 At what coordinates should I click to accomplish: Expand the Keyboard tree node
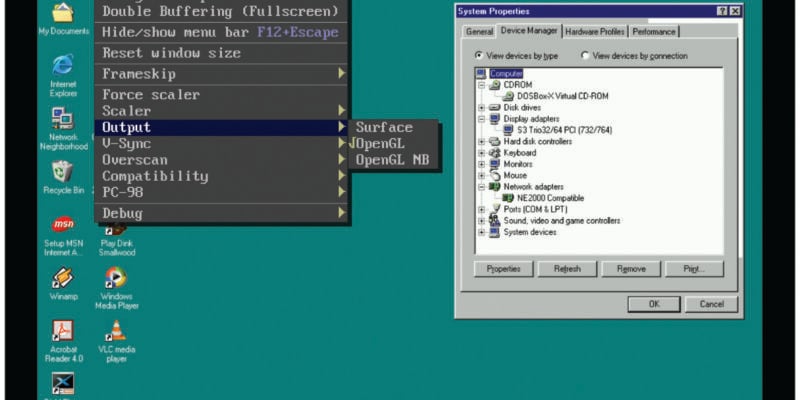click(x=481, y=153)
